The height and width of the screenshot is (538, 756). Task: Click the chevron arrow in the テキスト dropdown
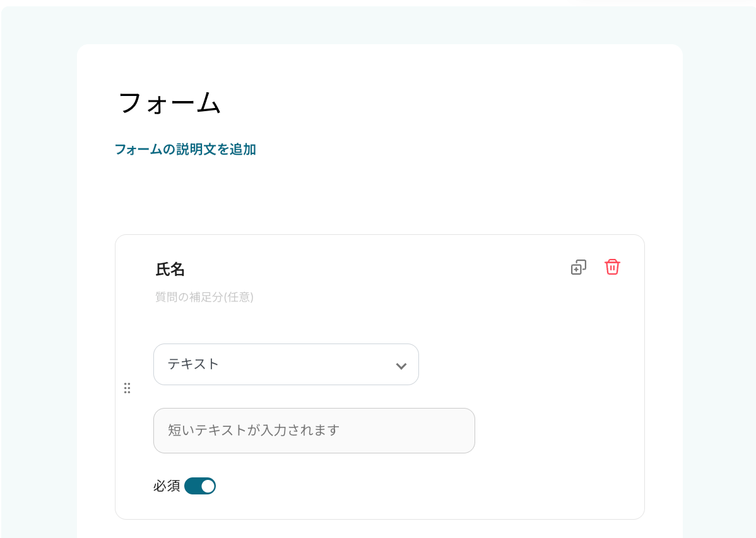coord(401,366)
